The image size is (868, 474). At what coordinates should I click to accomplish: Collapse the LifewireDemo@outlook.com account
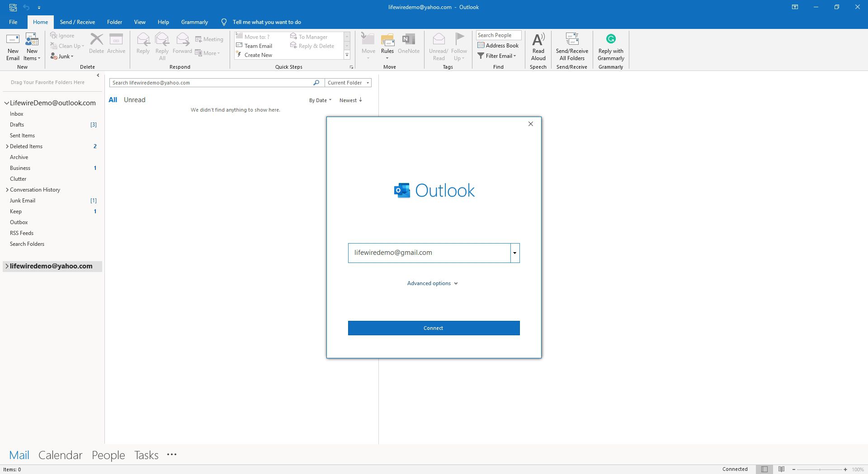[7, 103]
